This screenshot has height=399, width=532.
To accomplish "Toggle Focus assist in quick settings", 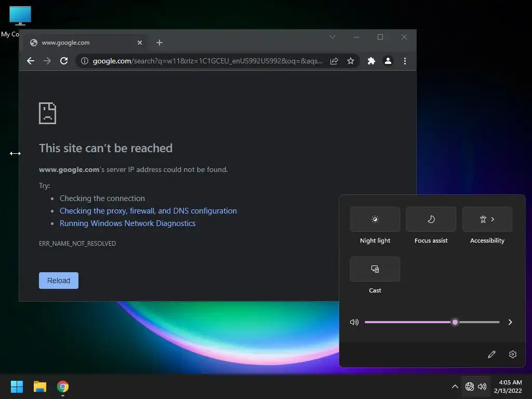I will (x=431, y=219).
